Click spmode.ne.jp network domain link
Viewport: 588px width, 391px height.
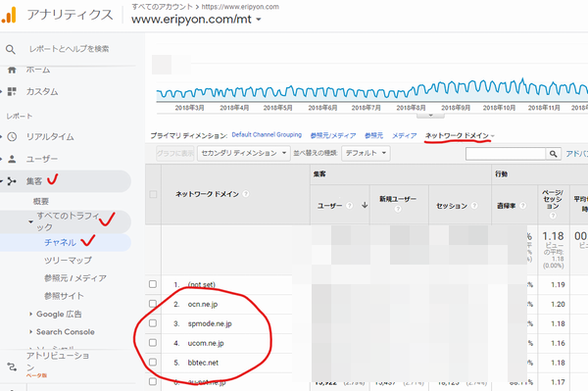210,323
